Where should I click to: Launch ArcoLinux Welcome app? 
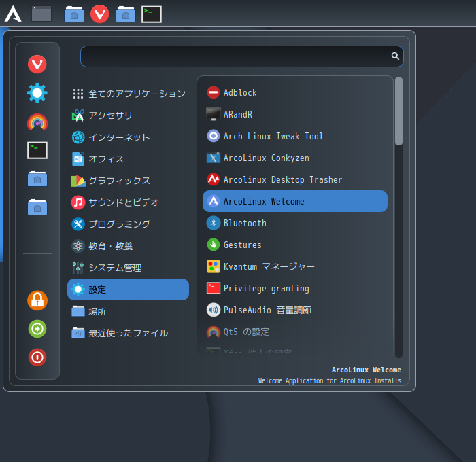coord(295,201)
